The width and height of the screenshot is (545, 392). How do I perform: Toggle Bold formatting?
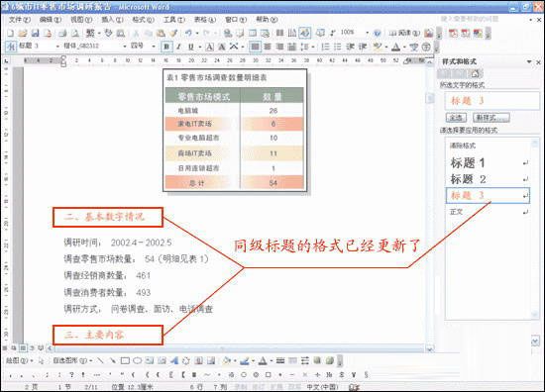point(166,47)
